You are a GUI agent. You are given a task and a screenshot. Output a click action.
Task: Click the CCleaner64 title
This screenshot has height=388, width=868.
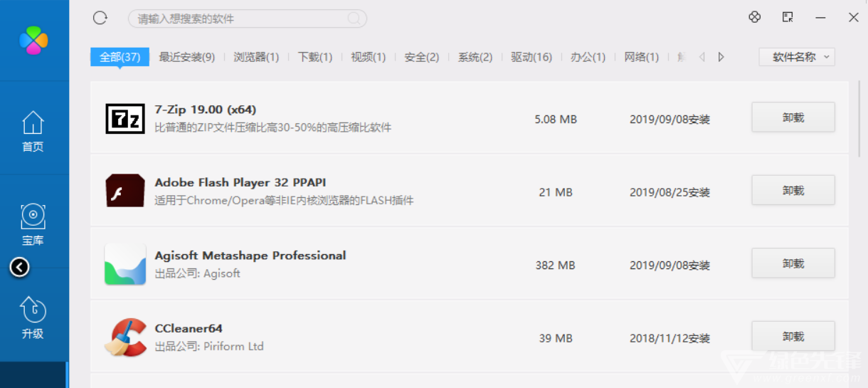pyautogui.click(x=189, y=328)
